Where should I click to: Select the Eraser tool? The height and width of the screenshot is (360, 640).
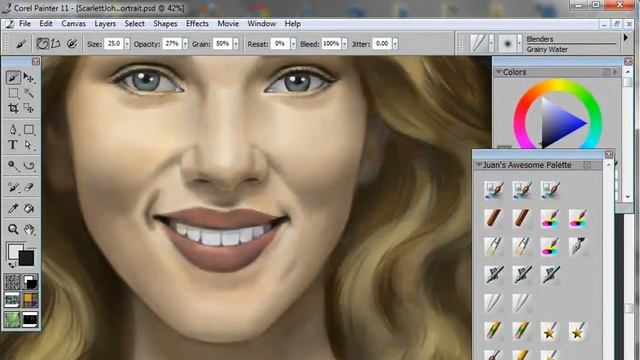coord(29,187)
